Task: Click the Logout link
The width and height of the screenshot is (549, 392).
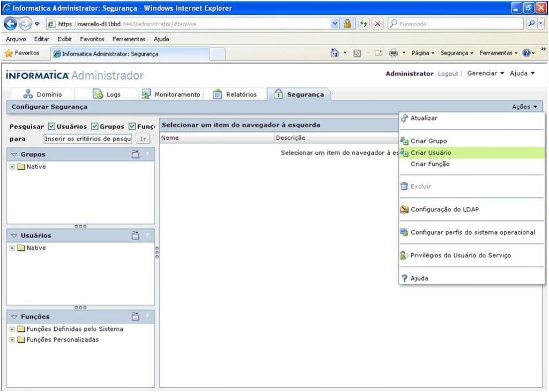Action: tap(448, 73)
